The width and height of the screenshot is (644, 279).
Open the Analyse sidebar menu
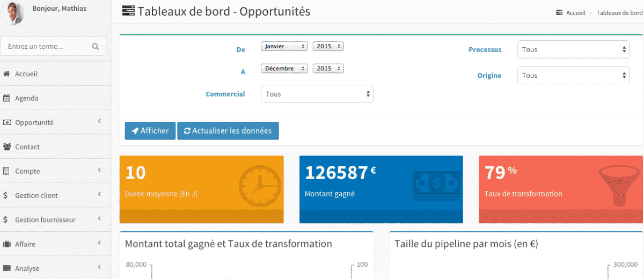(54, 268)
